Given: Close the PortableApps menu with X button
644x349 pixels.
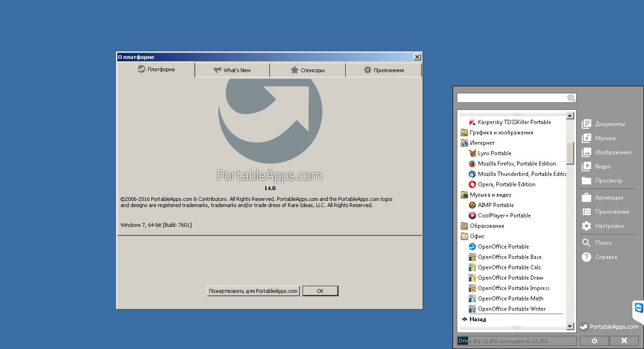Looking at the screenshot, I should (x=624, y=341).
